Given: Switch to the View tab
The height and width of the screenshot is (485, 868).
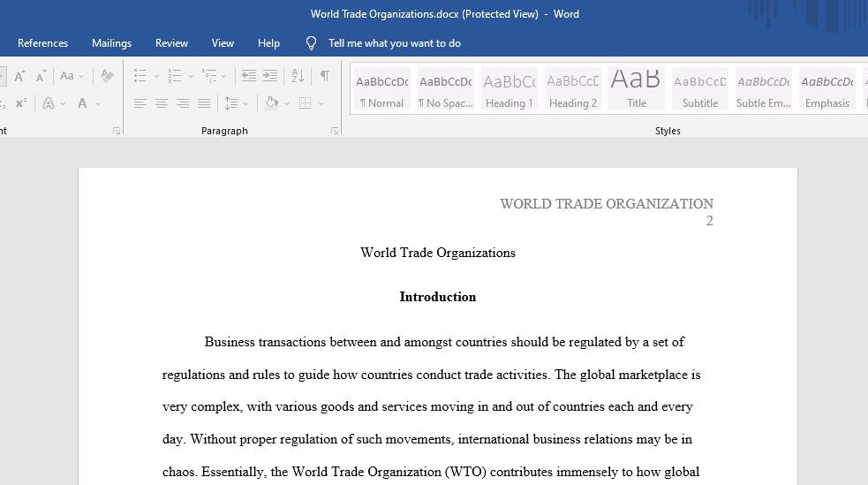Looking at the screenshot, I should (x=223, y=43).
